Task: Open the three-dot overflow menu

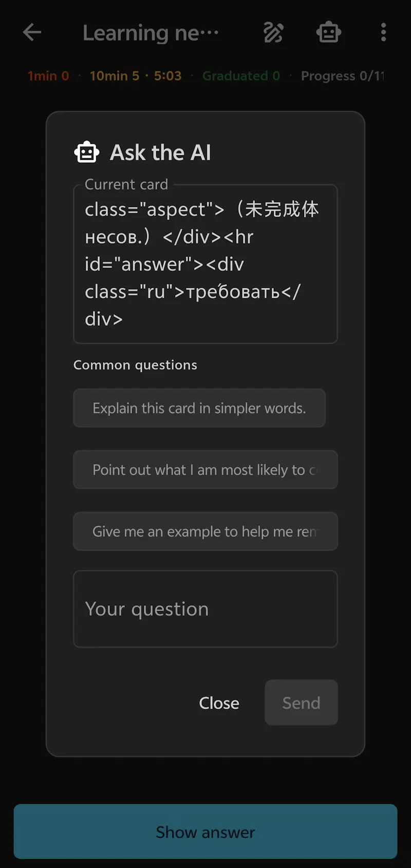Action: 383,32
